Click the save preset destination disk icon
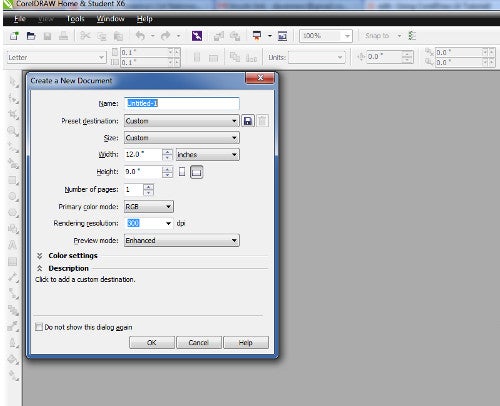Screen dimensions: 500x406 [x=248, y=121]
